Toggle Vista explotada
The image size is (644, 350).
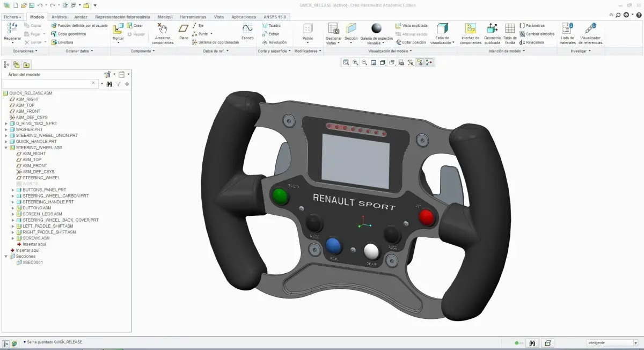[x=411, y=25]
